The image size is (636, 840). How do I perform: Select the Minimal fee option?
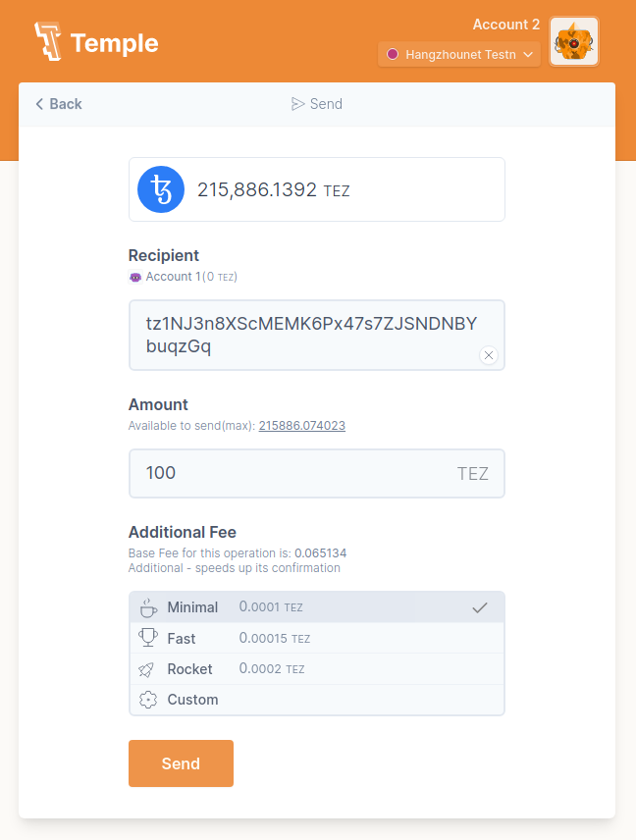tap(316, 607)
